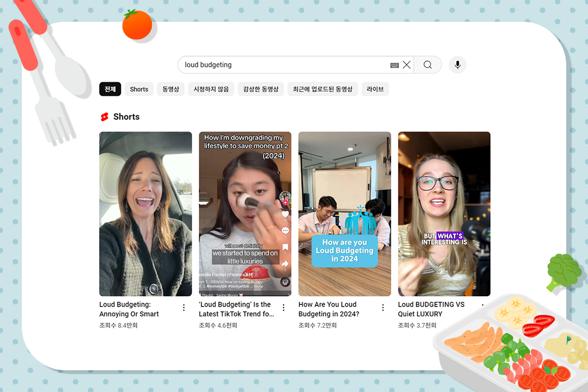588x392 pixels.
Task: Open thumbnail 'How I'm downgrading my lifestyle'
Action: [x=245, y=214]
